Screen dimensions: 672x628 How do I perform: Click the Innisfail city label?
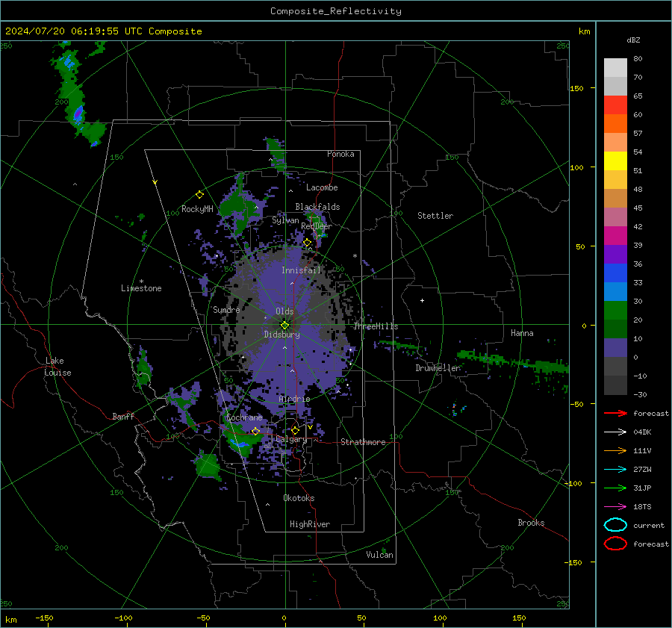pos(302,270)
